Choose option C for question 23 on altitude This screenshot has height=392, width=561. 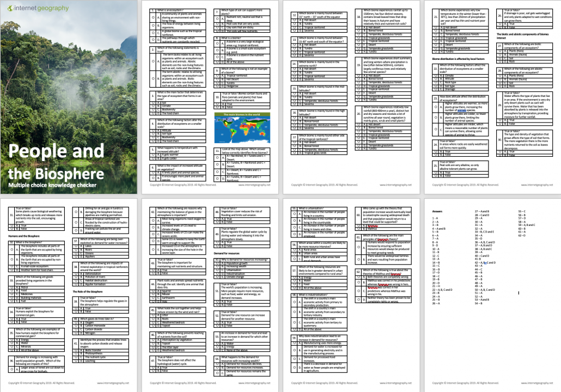[436, 129]
